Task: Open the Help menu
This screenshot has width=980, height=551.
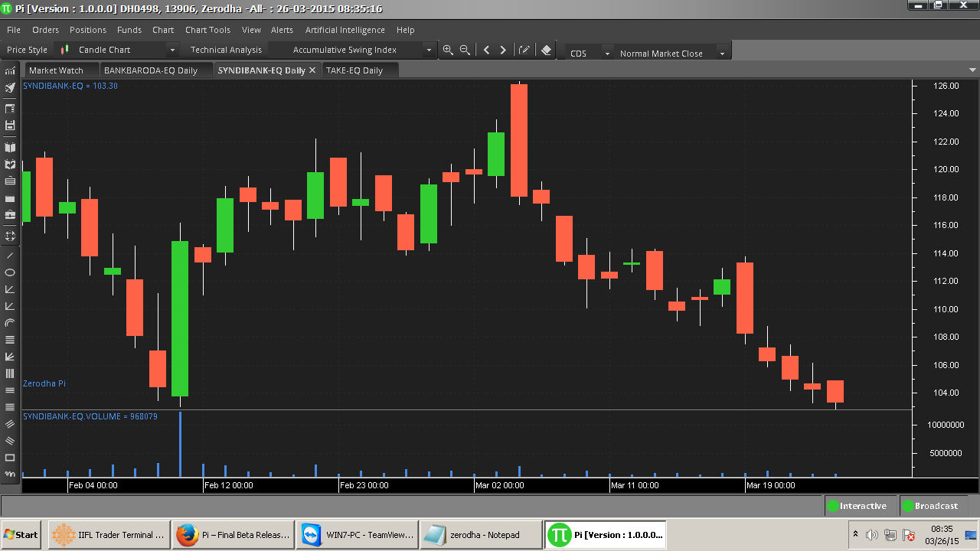Action: (x=406, y=30)
